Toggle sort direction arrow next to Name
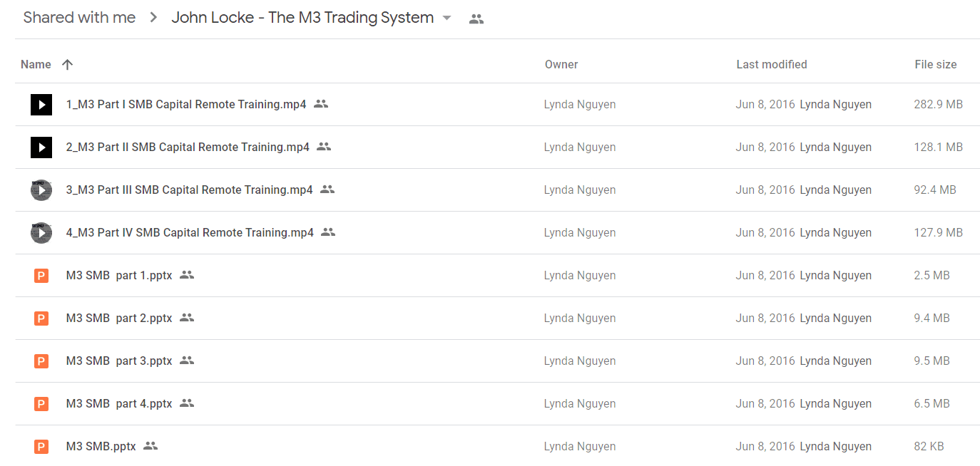This screenshot has height=466, width=980. [x=68, y=65]
